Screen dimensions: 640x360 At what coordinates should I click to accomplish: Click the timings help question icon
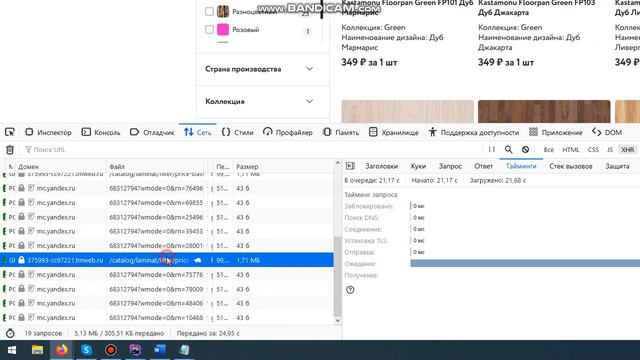click(350, 290)
